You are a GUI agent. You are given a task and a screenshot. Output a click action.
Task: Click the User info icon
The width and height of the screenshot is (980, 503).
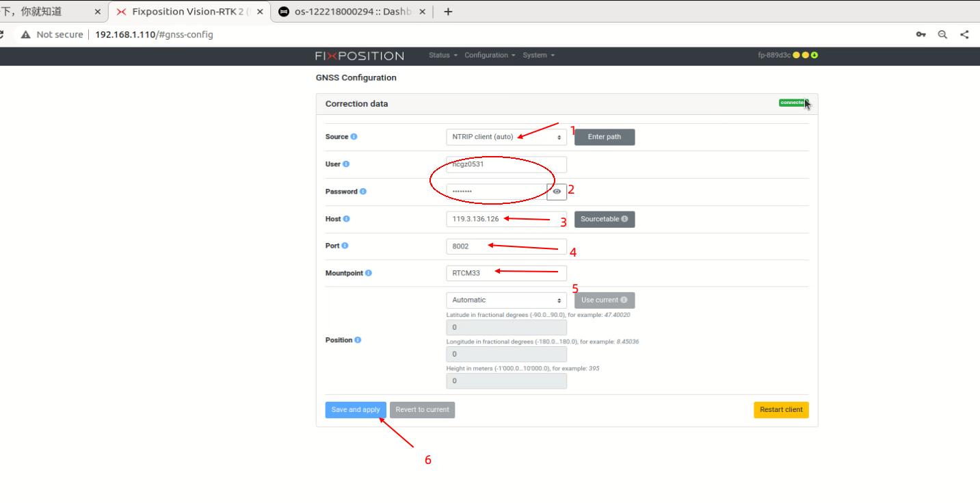point(345,164)
